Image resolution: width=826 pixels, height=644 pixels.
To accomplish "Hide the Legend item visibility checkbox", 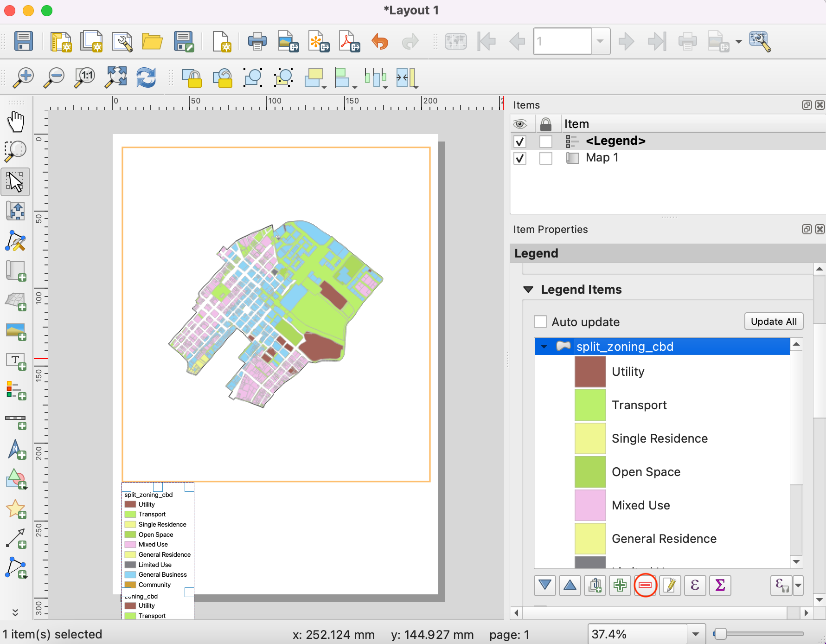I will pyautogui.click(x=520, y=141).
